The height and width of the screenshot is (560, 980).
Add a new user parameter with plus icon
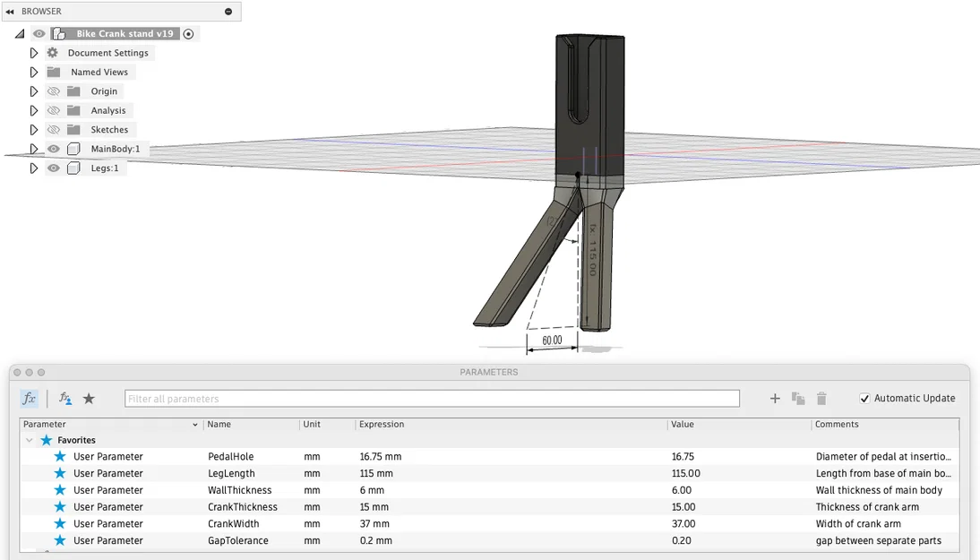[x=774, y=398]
